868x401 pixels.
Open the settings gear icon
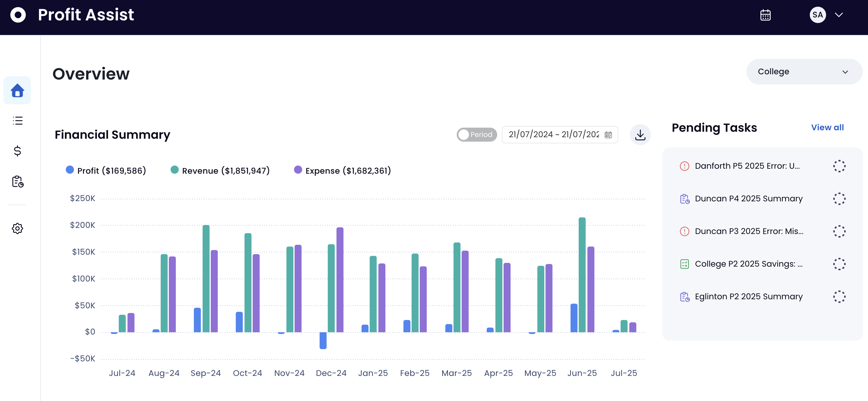pos(17,228)
